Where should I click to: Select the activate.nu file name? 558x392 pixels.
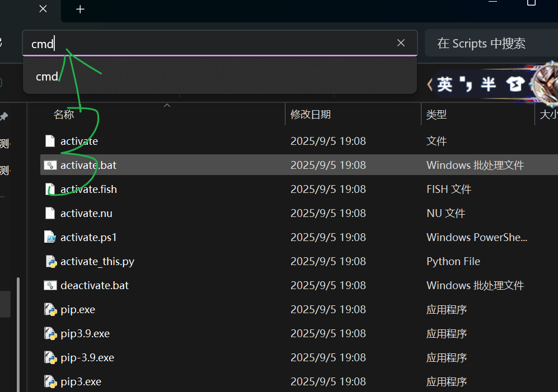pos(87,213)
